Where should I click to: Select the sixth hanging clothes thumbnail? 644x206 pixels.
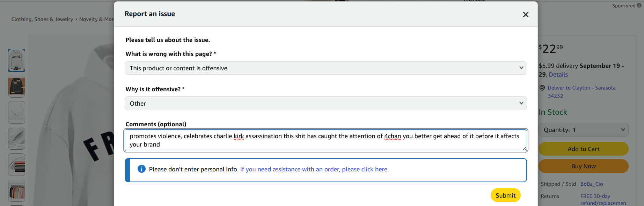tap(16, 191)
